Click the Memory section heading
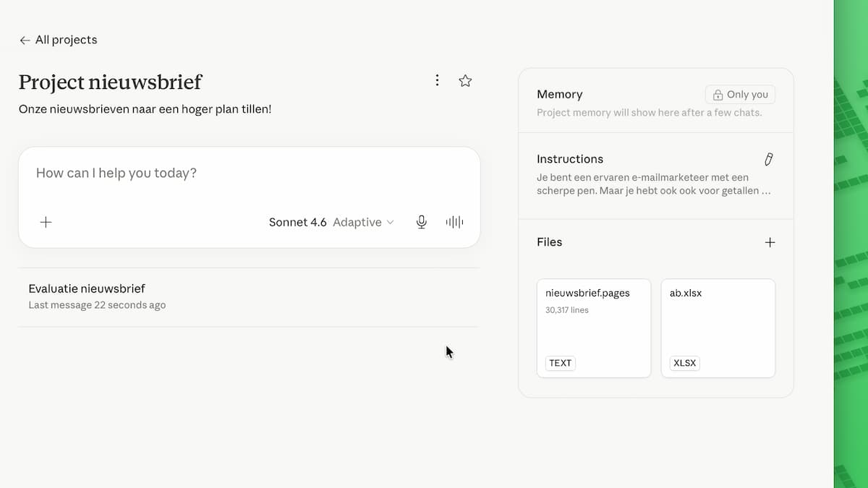The height and width of the screenshot is (488, 868). (559, 94)
